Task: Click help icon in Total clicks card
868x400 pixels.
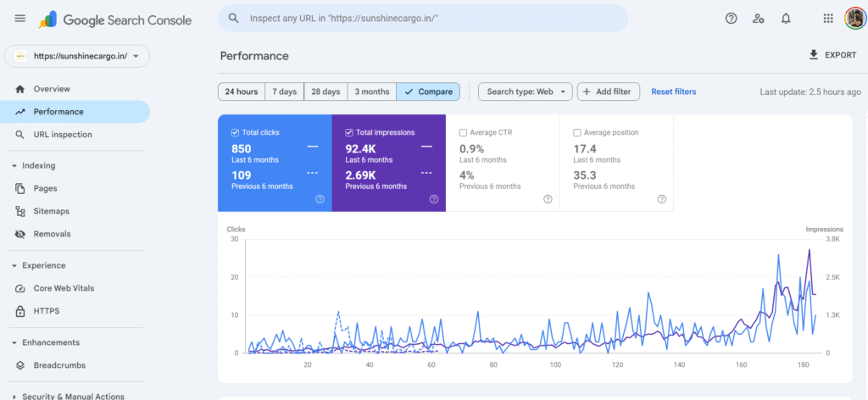Action: [320, 199]
